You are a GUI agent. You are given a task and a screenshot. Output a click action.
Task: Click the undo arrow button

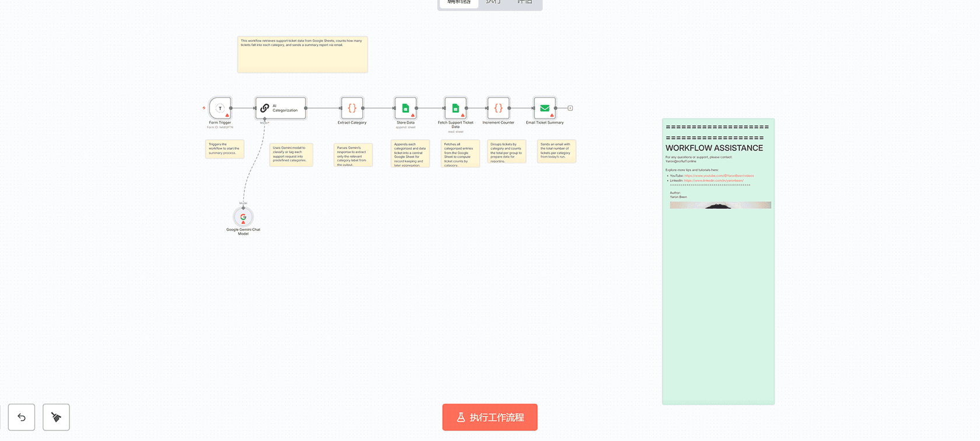coord(22,417)
